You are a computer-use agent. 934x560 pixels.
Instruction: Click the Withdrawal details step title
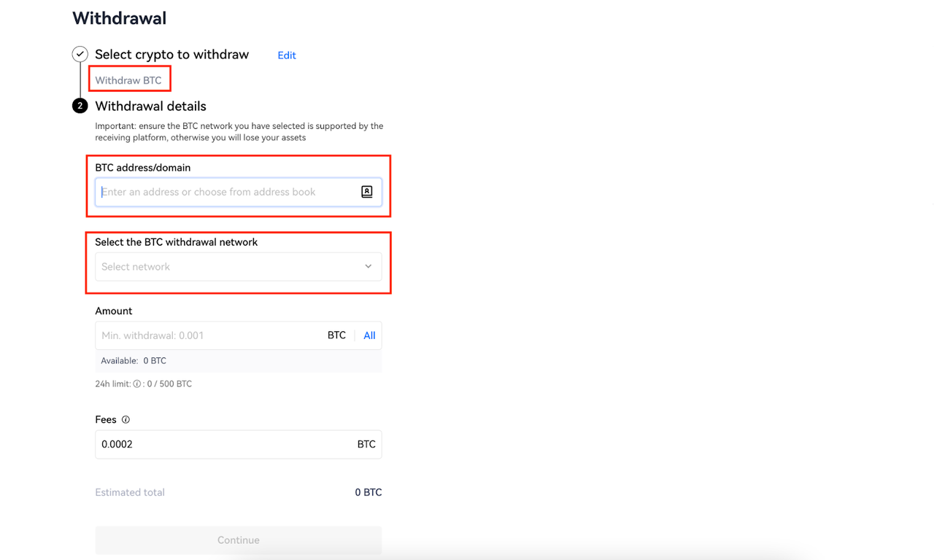(151, 106)
